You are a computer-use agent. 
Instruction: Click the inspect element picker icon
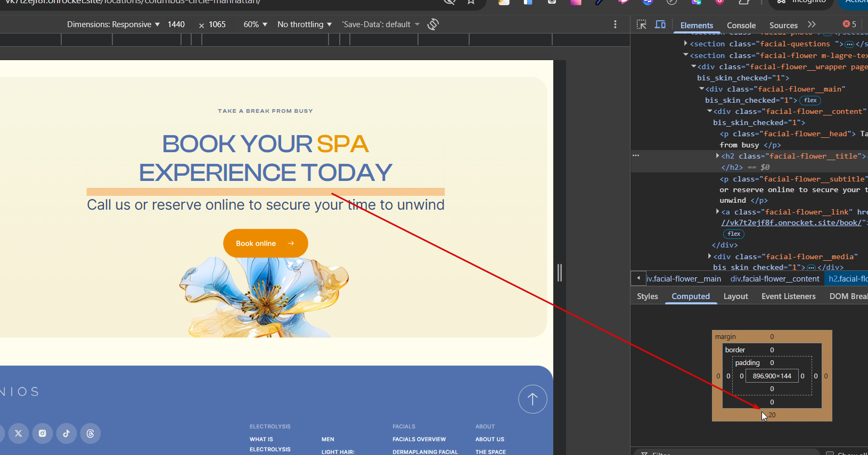[x=641, y=24]
